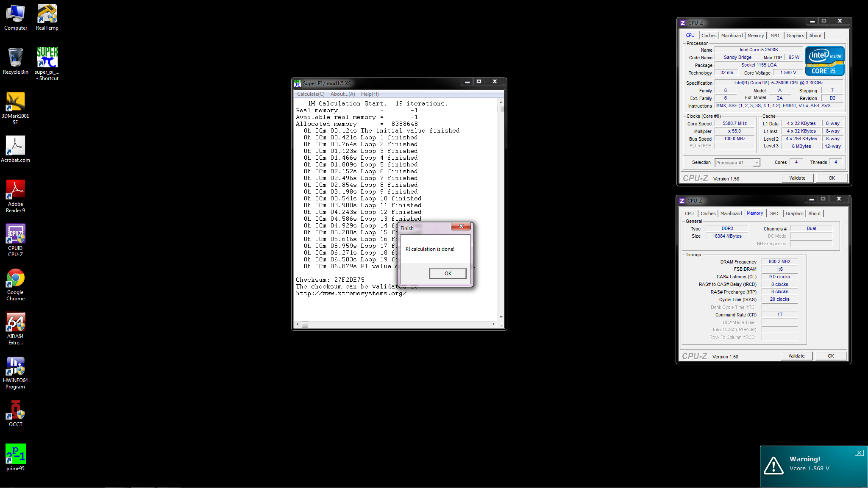868x488 pixels.
Task: Click Super PI vertical scrollbar up arrow
Action: point(501,102)
